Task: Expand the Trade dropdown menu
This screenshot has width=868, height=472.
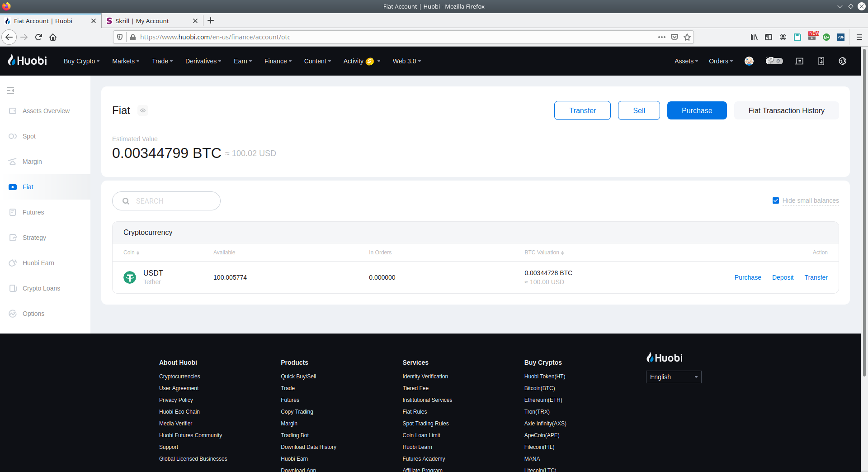Action: pyautogui.click(x=162, y=61)
